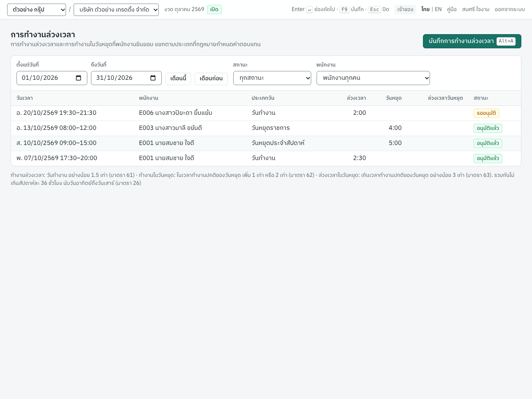Click the user name สมศรี ใจงาม
This screenshot has width=532, height=399.
point(476,9)
